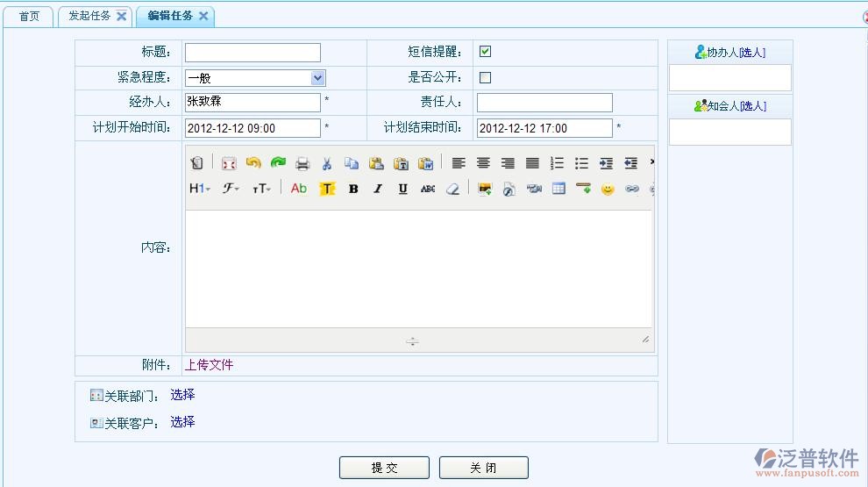The width and height of the screenshot is (868, 487).
Task: Toggle bold formatting
Action: click(353, 189)
